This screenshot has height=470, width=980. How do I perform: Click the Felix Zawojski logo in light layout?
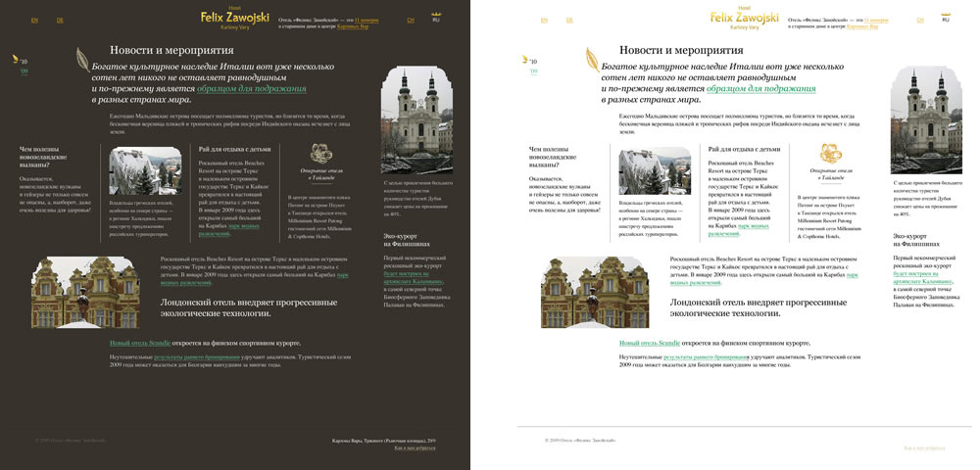pyautogui.click(x=743, y=18)
